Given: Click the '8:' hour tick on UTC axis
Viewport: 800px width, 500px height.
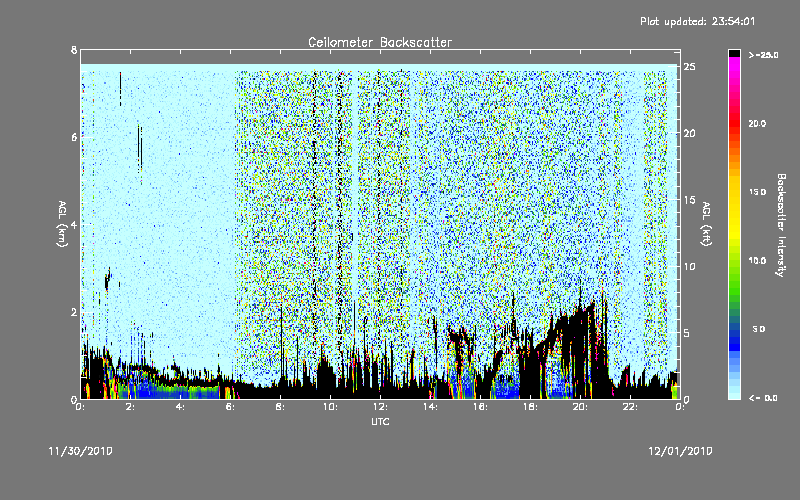Looking at the screenshot, I should [281, 407].
